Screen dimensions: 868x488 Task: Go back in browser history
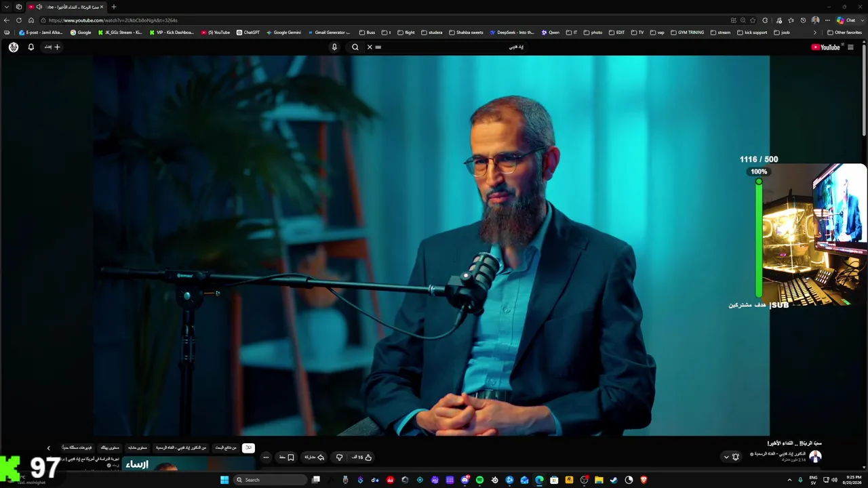point(7,20)
